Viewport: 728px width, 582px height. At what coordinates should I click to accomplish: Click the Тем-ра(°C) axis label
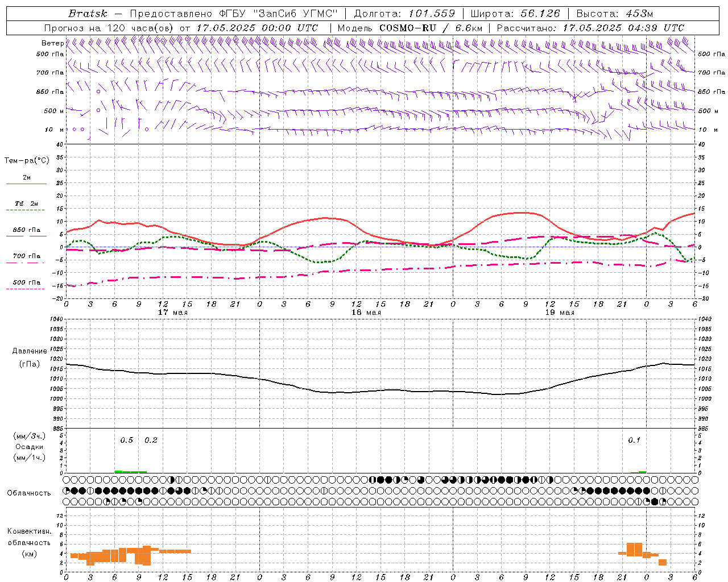[x=27, y=161]
